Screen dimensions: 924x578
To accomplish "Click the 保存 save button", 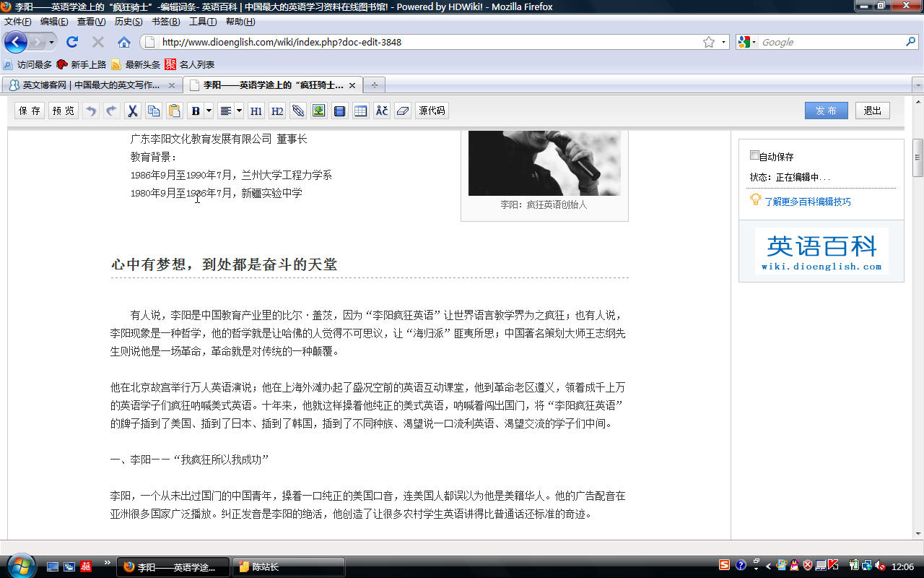I will (30, 111).
